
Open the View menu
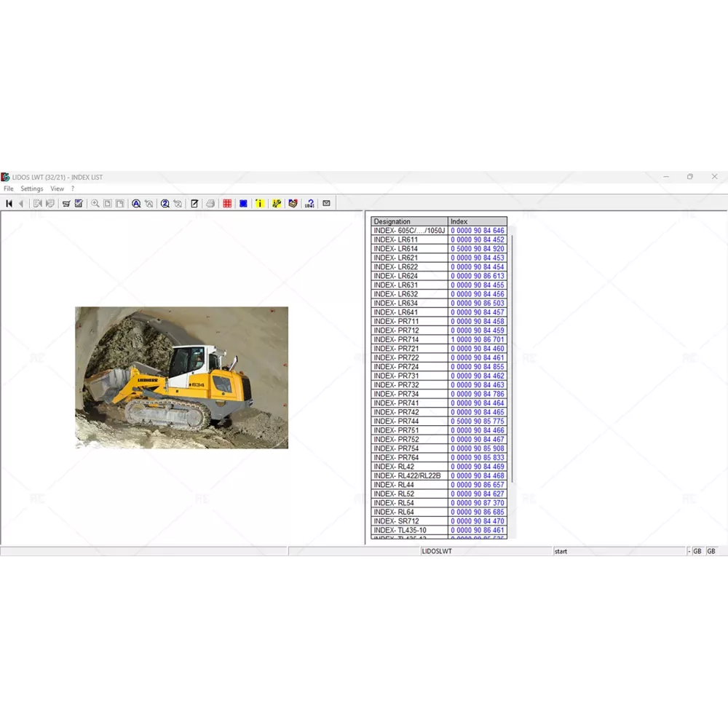pos(57,189)
